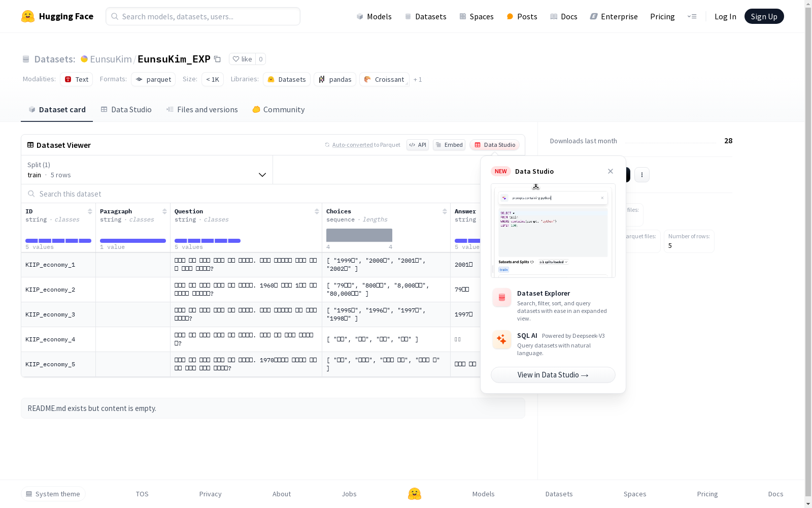Image resolution: width=812 pixels, height=508 pixels.
Task: Click the Hugging Face logo icon
Action: [28, 16]
